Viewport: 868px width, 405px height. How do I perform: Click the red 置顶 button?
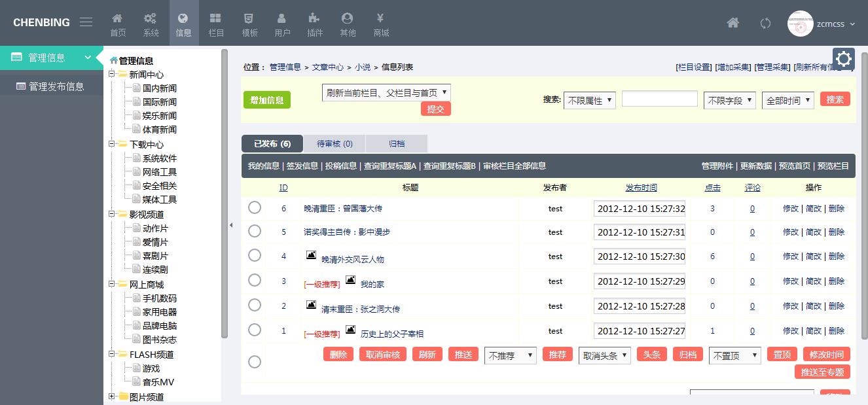(782, 355)
